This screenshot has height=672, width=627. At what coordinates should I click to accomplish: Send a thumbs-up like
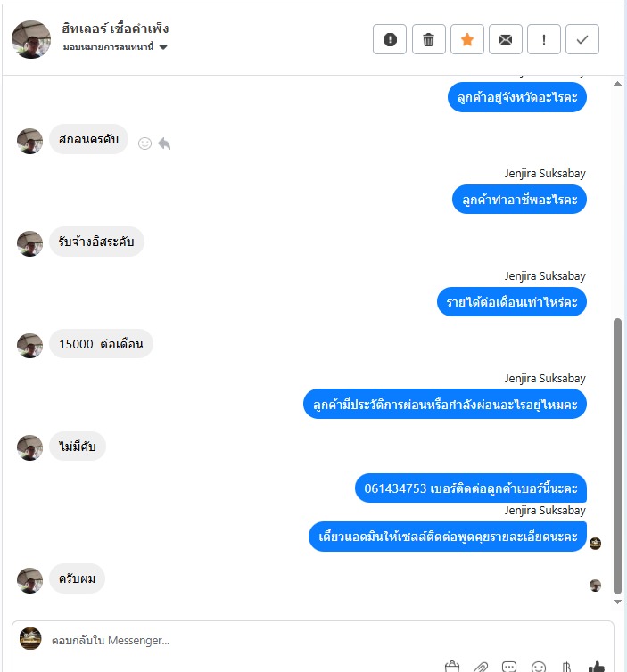tap(596, 667)
